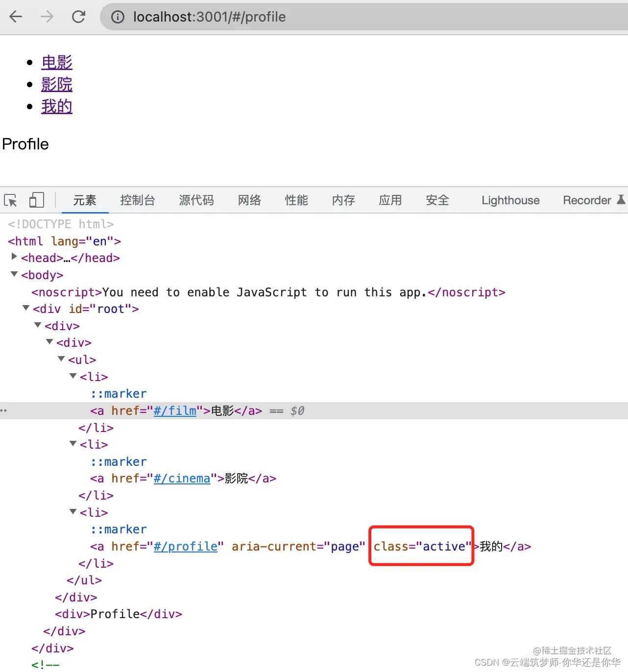The width and height of the screenshot is (628, 672).
Task: Collapse the li node containing #/profile link
Action: click(73, 512)
